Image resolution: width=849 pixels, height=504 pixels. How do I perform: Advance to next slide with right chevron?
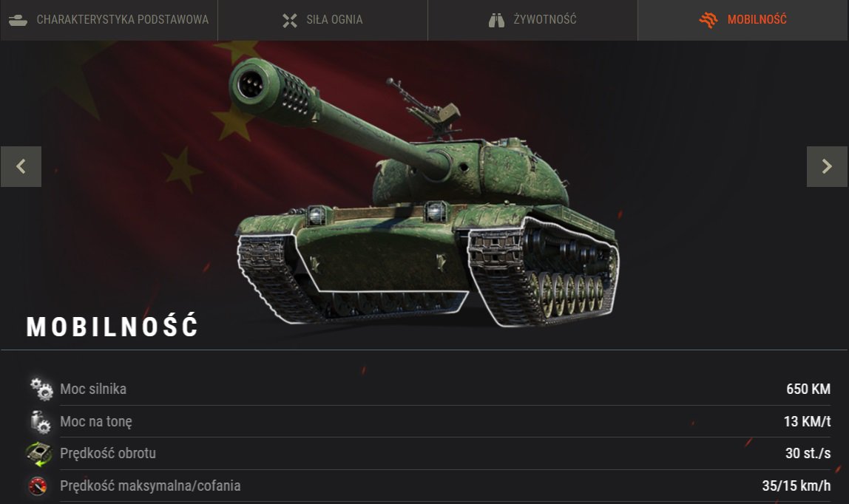coord(827,166)
